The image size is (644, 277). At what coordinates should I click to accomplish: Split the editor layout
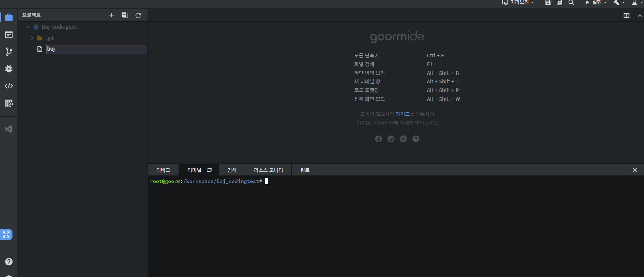[x=626, y=16]
